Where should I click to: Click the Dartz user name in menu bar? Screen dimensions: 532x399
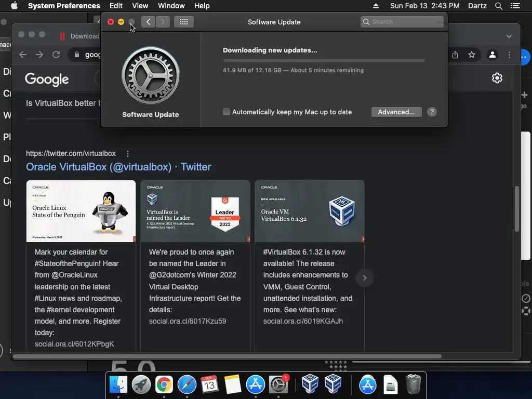pyautogui.click(x=477, y=6)
